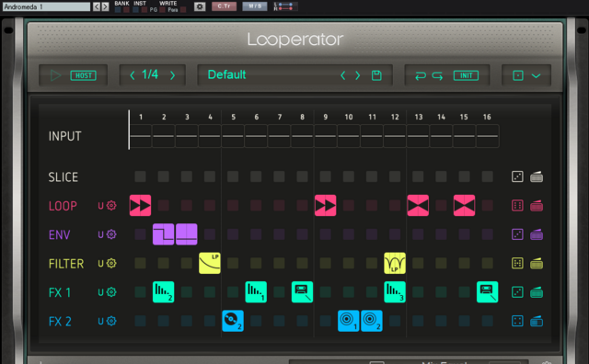This screenshot has height=364, width=589.
Task: Toggle the FILTER row U button
Action: (x=100, y=264)
